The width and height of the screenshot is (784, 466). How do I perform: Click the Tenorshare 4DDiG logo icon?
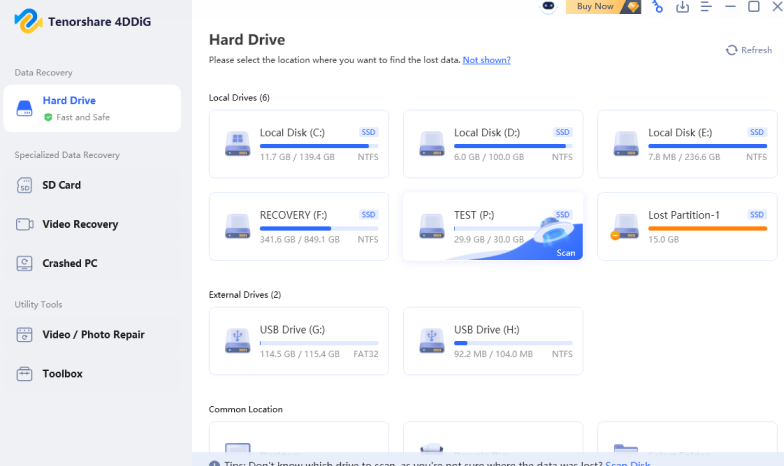28,21
